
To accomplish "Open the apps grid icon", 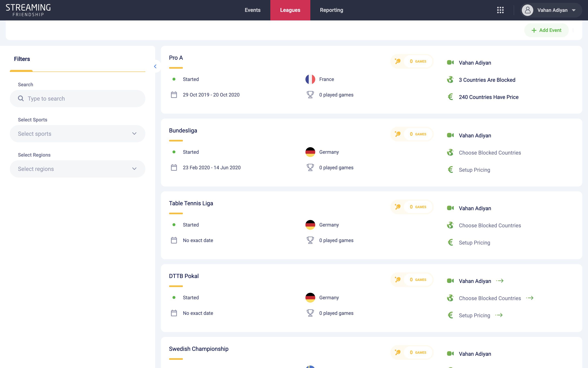I will (x=500, y=10).
